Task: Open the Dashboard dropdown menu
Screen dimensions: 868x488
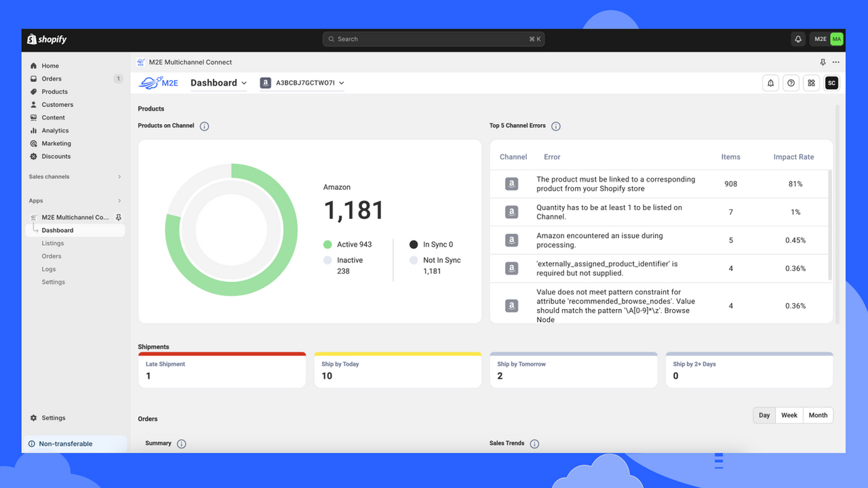Action: (218, 83)
